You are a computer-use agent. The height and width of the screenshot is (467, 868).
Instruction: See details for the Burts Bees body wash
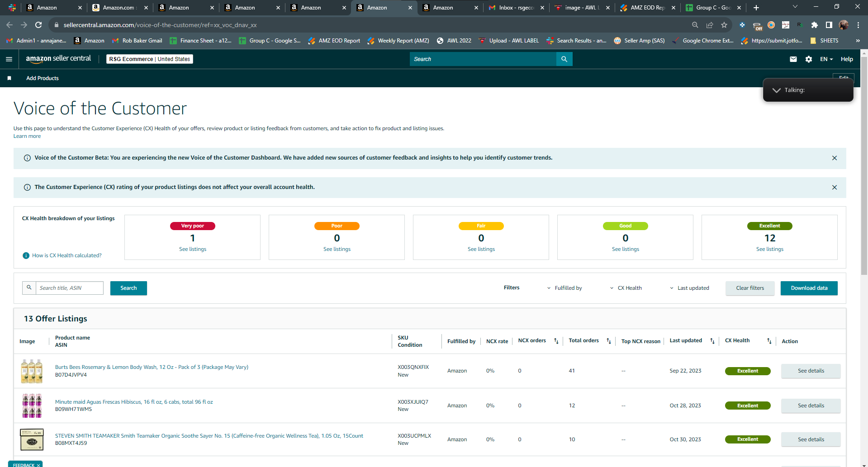[x=811, y=371]
